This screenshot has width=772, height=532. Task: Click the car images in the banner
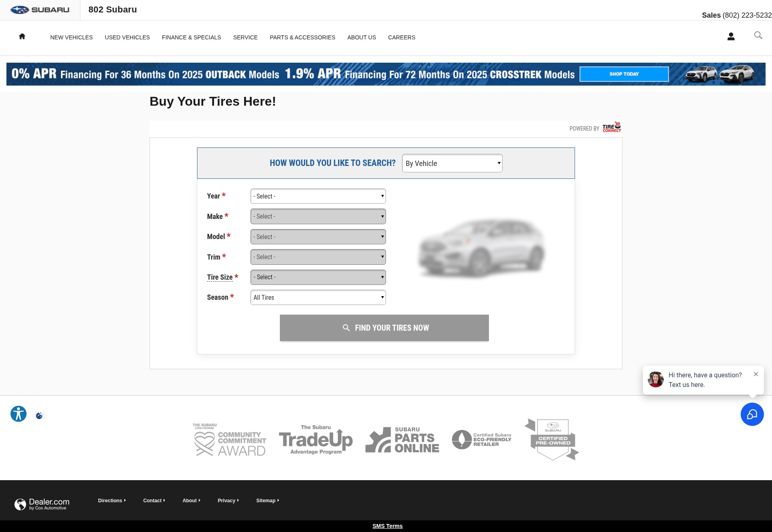(719, 74)
